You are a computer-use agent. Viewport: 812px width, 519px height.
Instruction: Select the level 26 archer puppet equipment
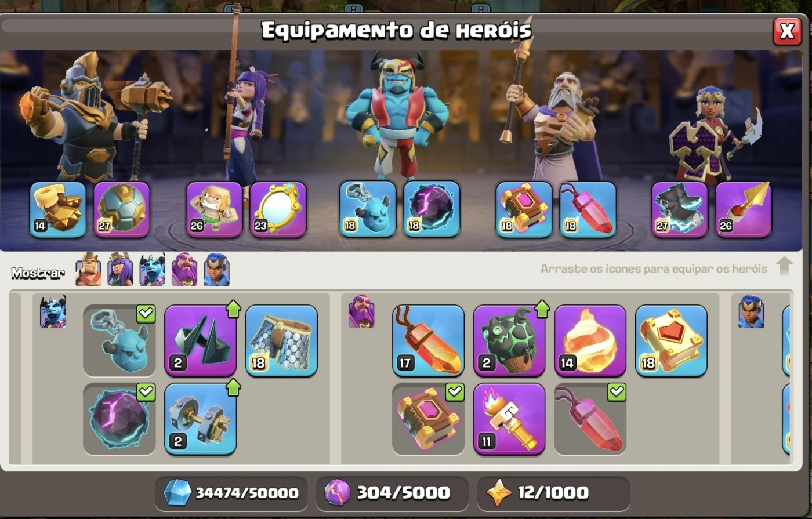[x=214, y=209]
